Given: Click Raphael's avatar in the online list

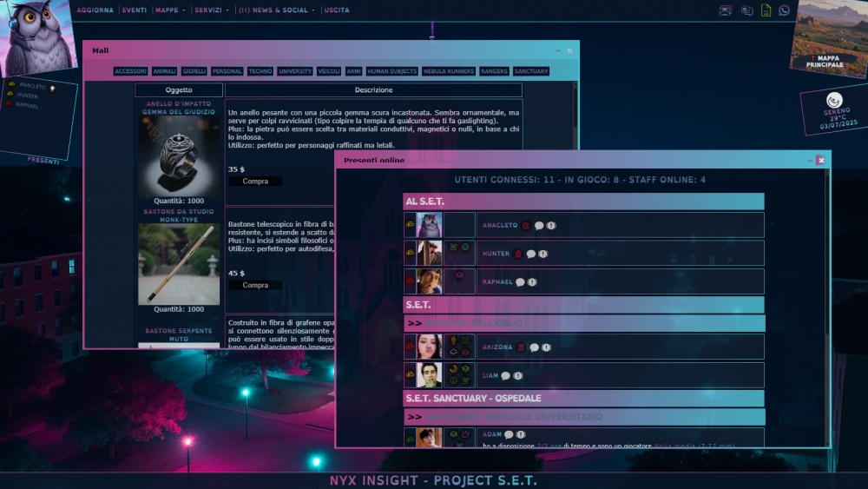Looking at the screenshot, I should [429, 281].
